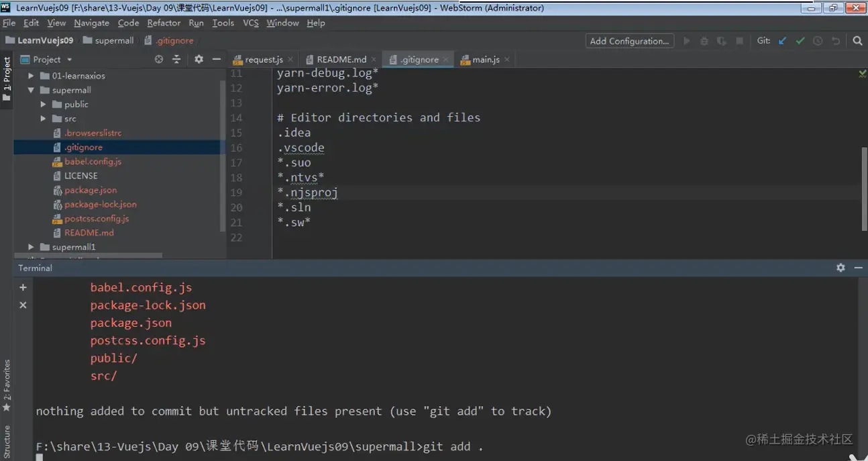Click the editor vertical scrollbar
Image resolution: width=868 pixels, height=461 pixels.
[864, 188]
